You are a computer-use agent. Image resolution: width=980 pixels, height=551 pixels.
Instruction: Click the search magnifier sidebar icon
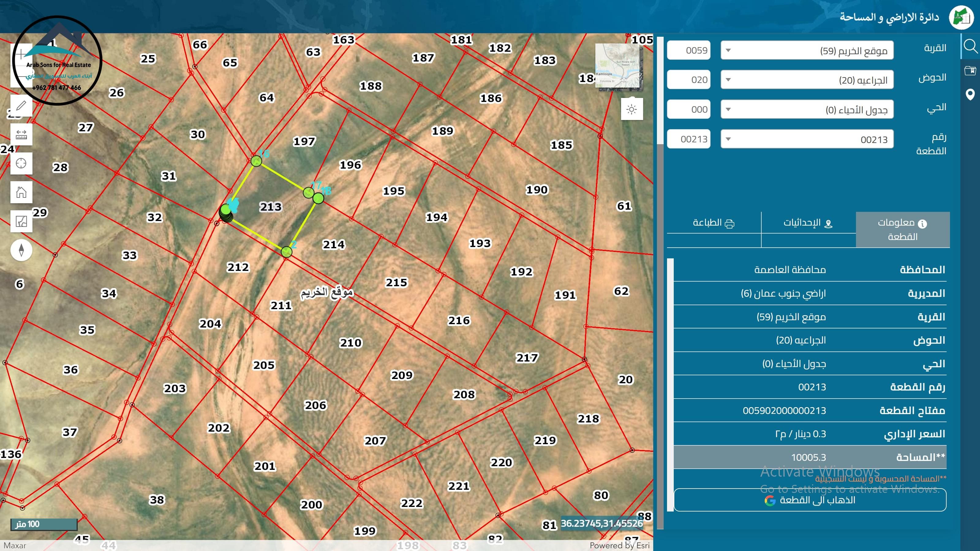[970, 47]
